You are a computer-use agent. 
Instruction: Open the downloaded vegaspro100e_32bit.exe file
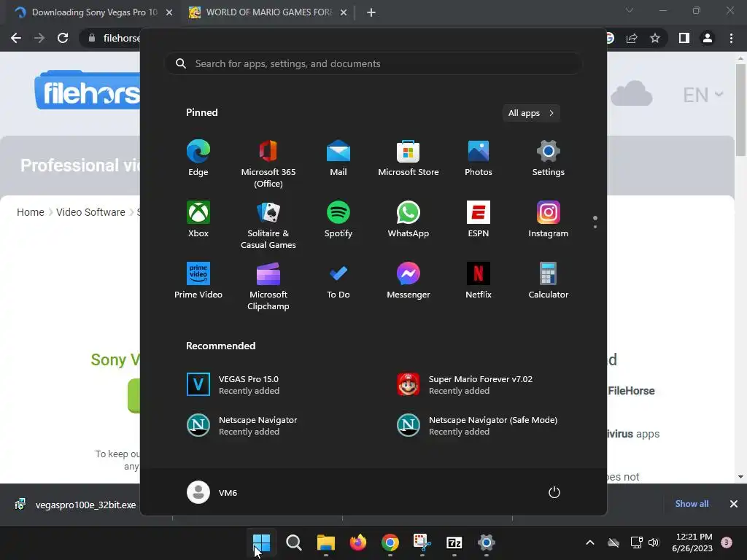76,505
